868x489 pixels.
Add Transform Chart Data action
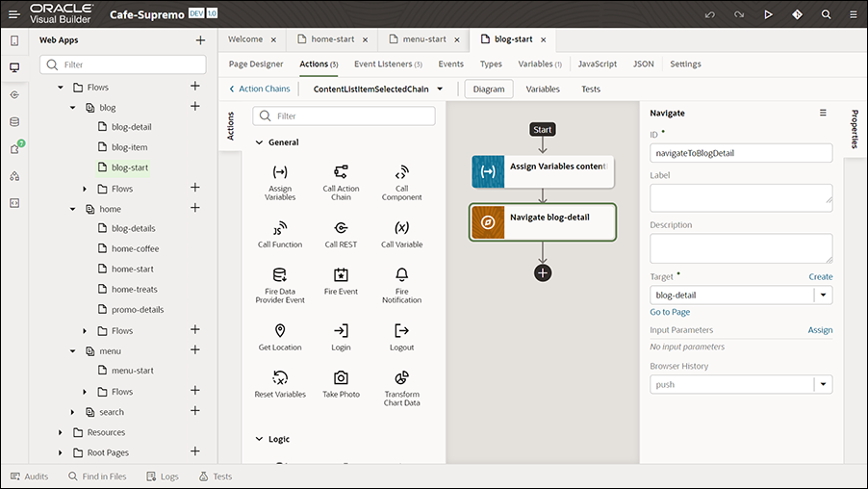pyautogui.click(x=402, y=388)
